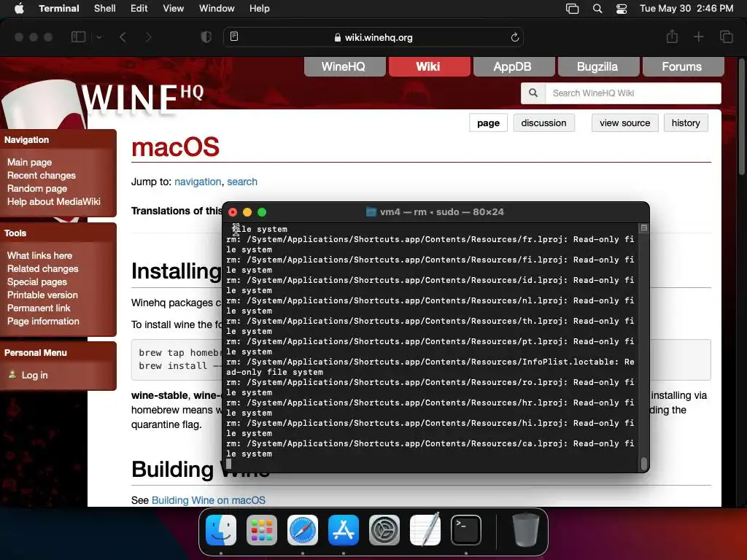The image size is (747, 560).
Task: Show the Safari tab overview
Action: (x=727, y=36)
